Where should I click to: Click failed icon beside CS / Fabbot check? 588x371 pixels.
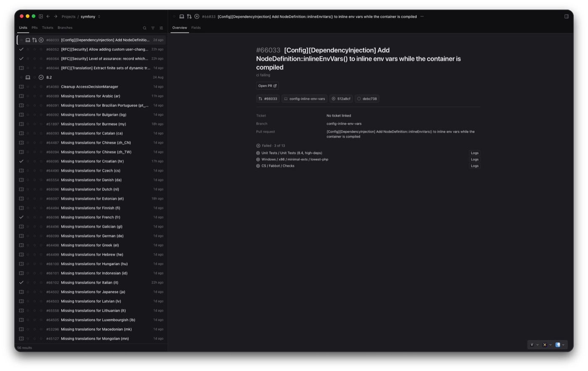258,166
